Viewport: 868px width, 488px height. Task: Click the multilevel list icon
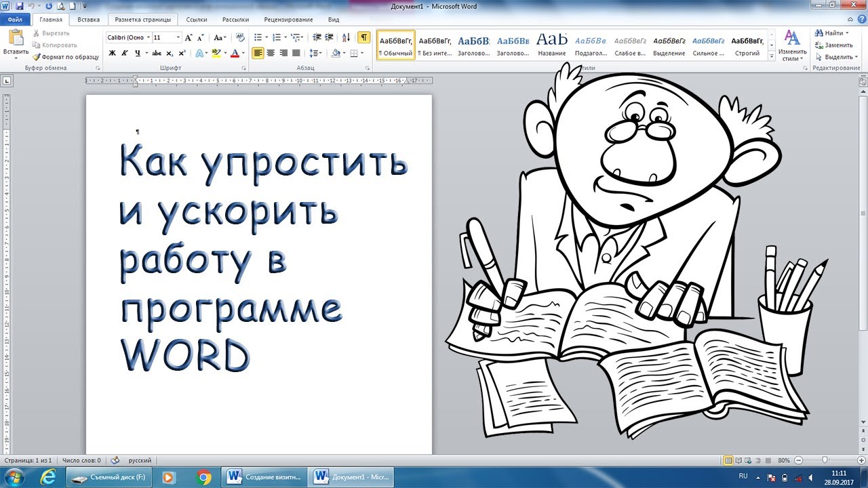297,38
